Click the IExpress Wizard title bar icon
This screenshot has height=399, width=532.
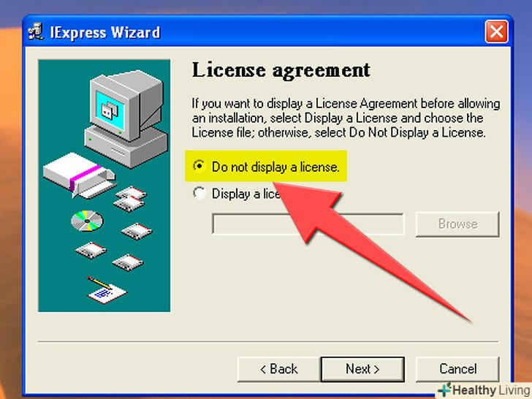point(36,31)
